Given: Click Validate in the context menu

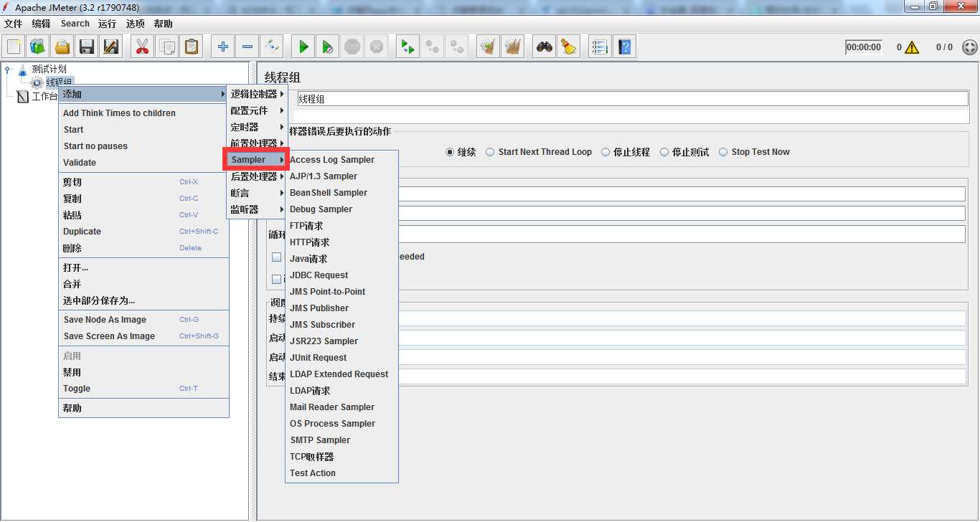Looking at the screenshot, I should [143, 163].
